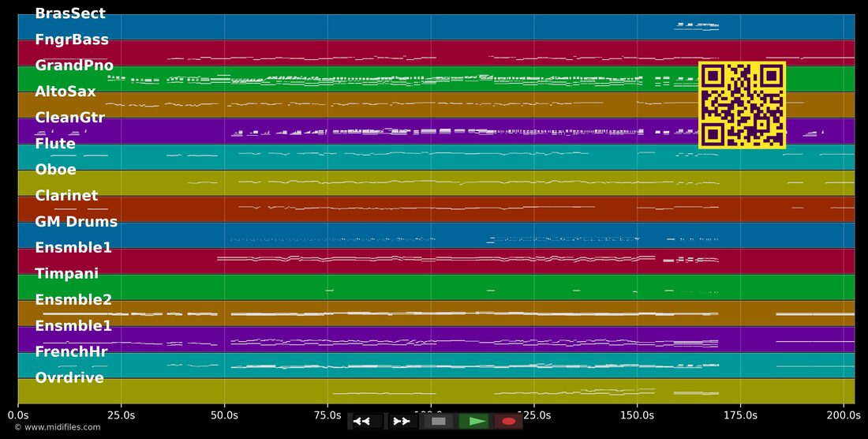Start playback with the green play button

coord(474,422)
